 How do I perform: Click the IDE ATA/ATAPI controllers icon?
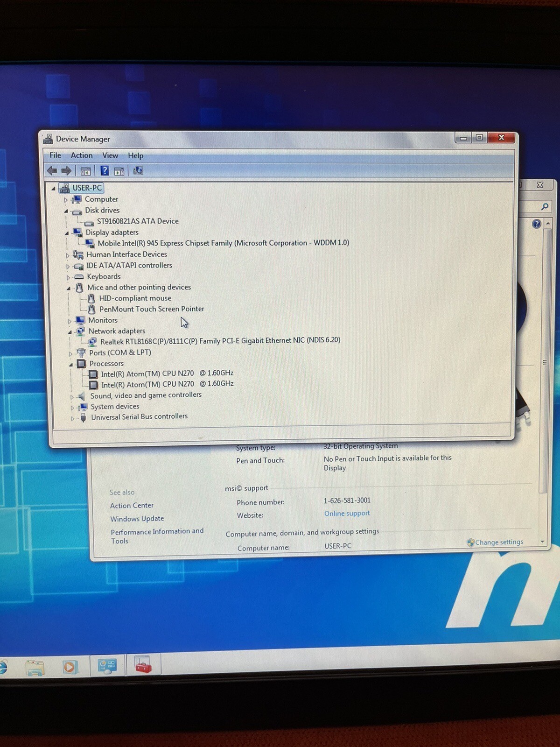pos(78,266)
